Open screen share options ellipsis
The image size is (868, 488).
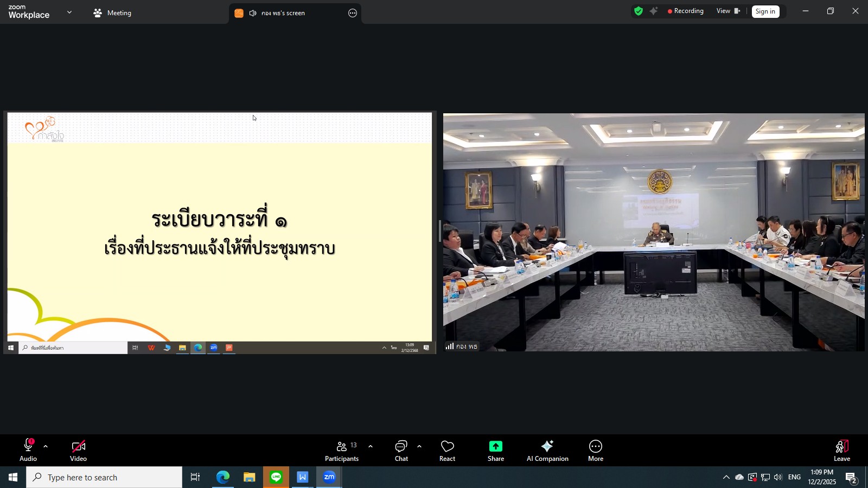click(353, 13)
